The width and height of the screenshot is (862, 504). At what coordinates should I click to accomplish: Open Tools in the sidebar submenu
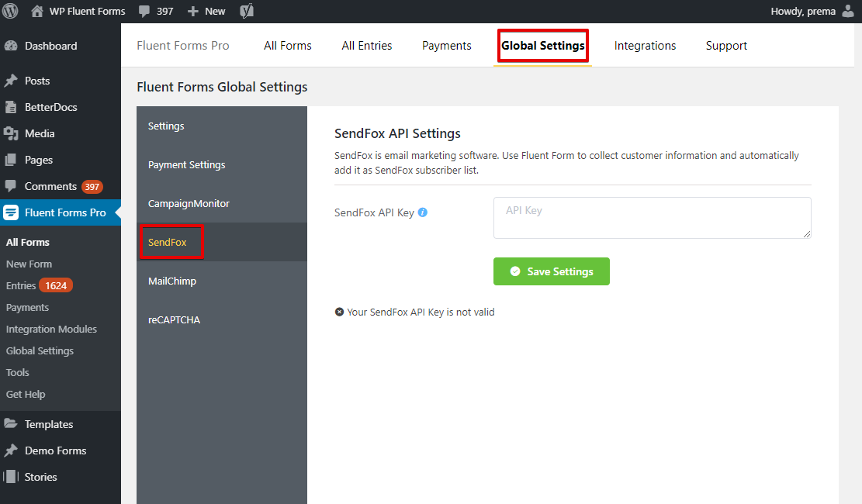18,373
